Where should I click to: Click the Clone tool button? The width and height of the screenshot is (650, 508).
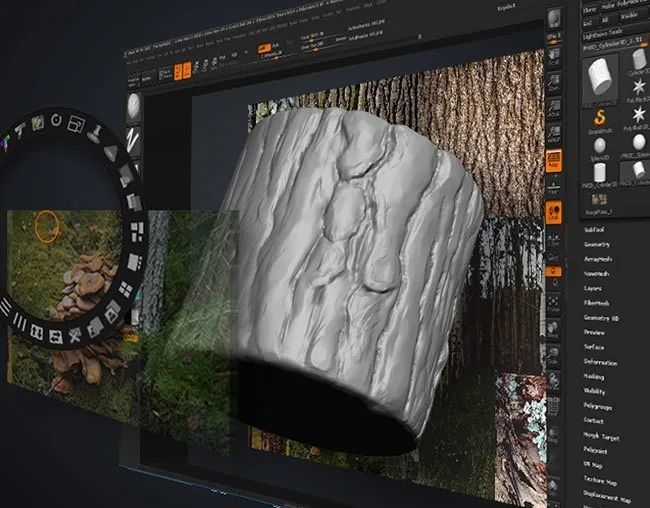click(591, 9)
